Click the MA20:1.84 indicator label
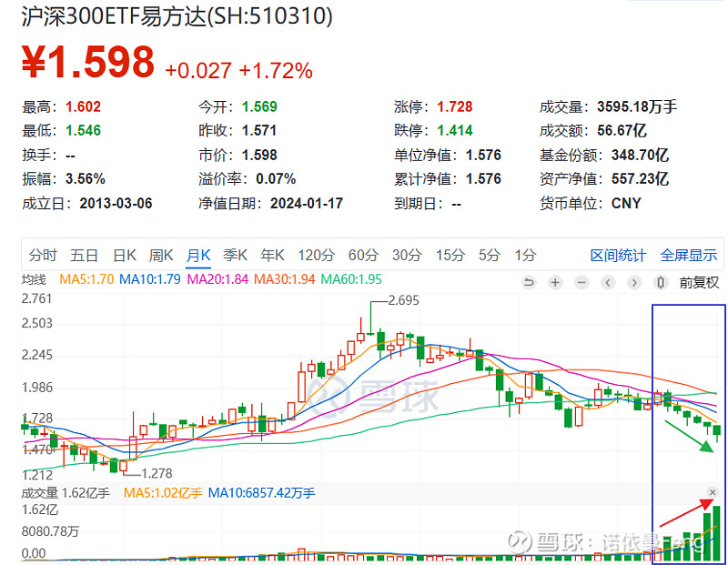Screen dimensions: 728x565 coord(217,279)
